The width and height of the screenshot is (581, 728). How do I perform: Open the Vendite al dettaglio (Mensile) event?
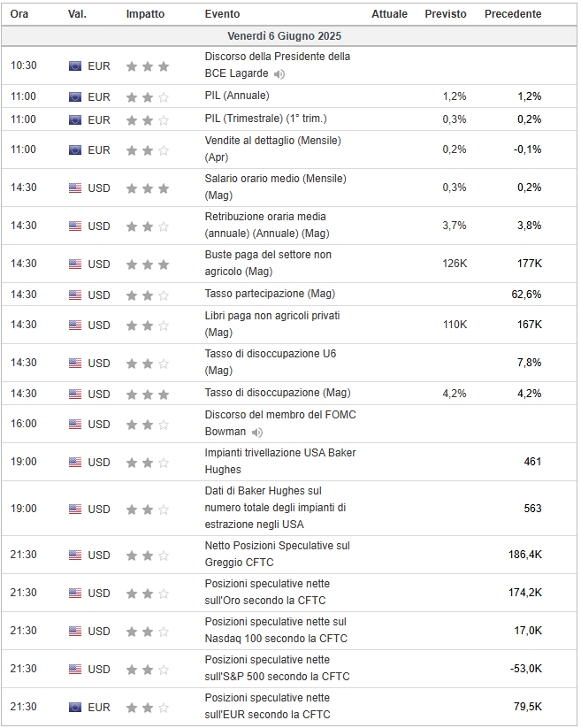[273, 149]
